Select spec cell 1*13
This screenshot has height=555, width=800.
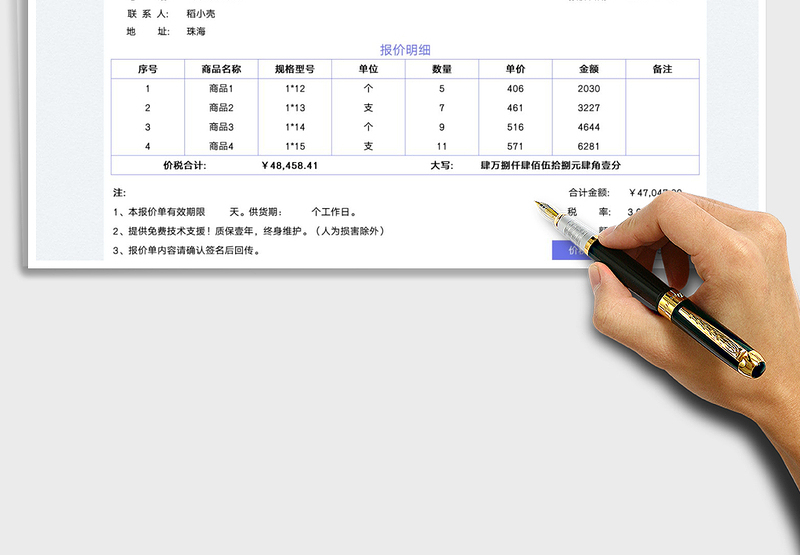click(295, 108)
